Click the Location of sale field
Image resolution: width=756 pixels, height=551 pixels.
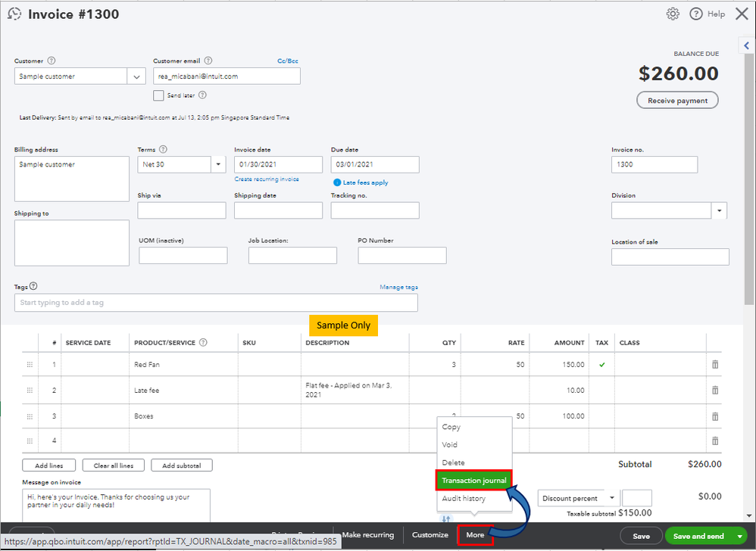670,257
